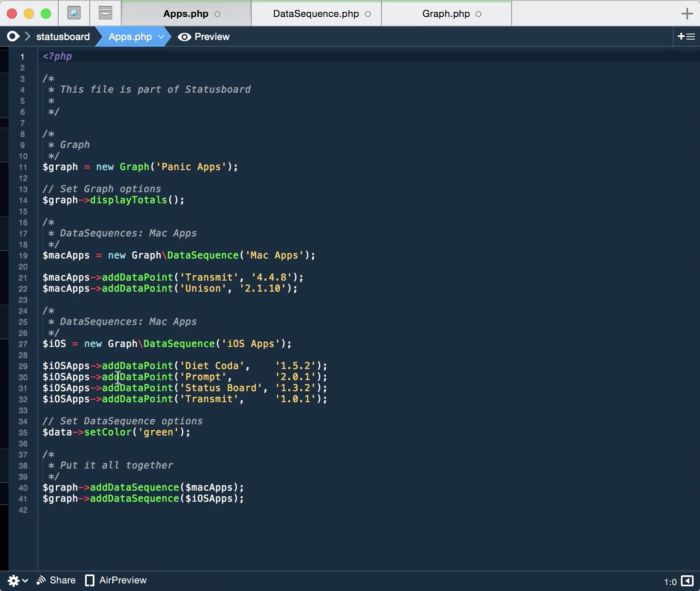Toggle the side panel icon at the bottom right
The width and height of the screenshot is (700, 591).
click(687, 581)
